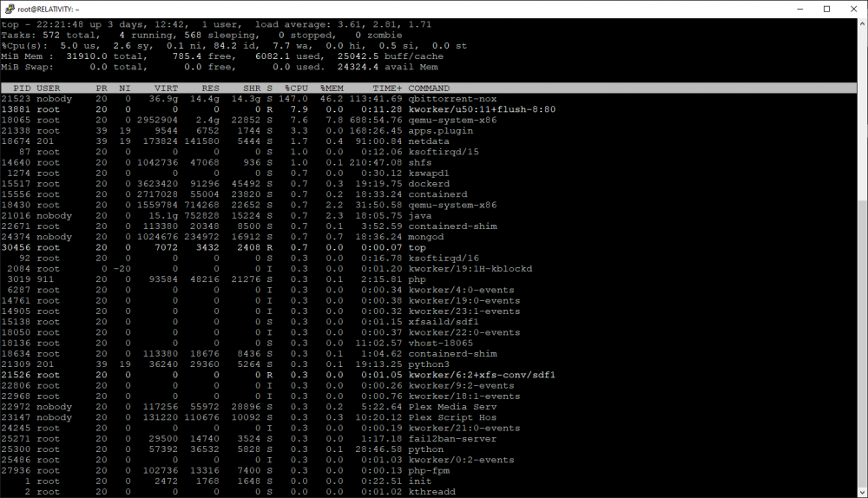868x498 pixels.
Task: Click the dockerd process name
Action: tap(429, 184)
